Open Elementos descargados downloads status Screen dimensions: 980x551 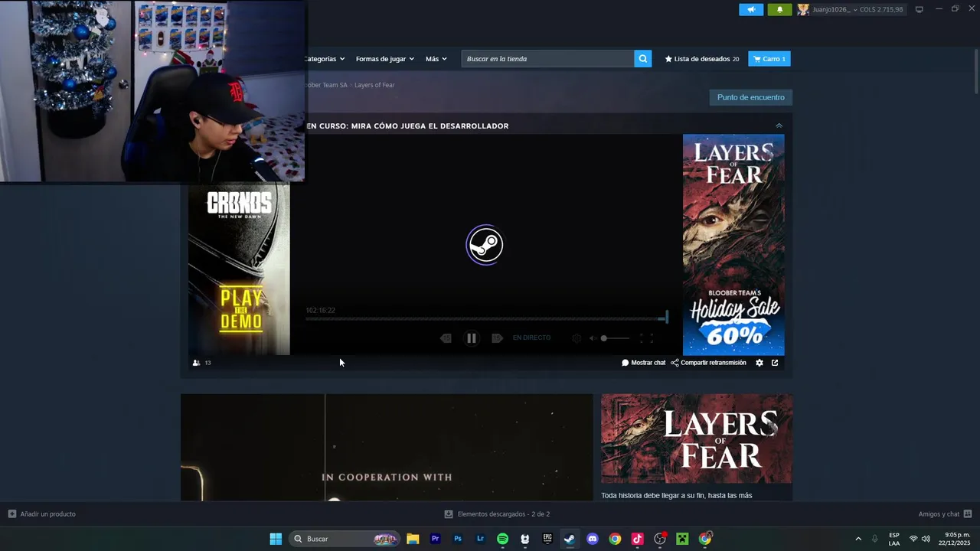(497, 514)
